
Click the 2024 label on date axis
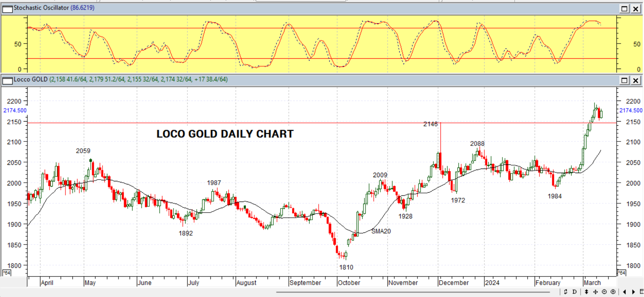coord(492,283)
